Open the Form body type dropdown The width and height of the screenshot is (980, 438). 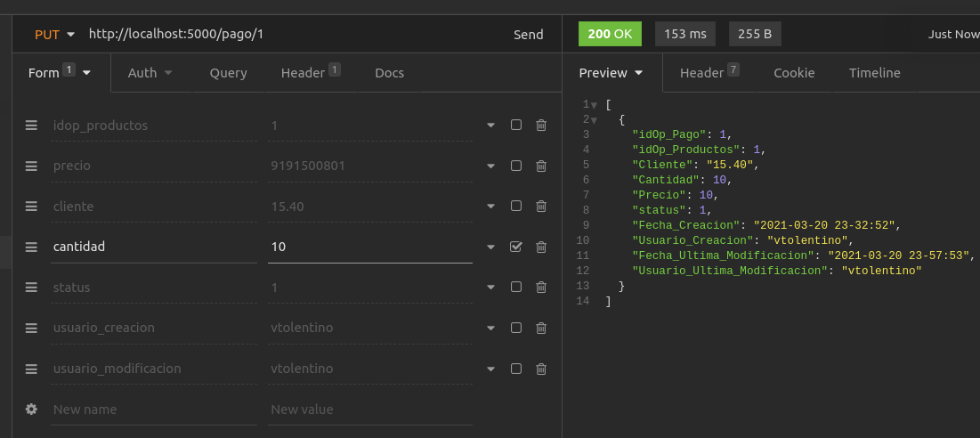[60, 72]
